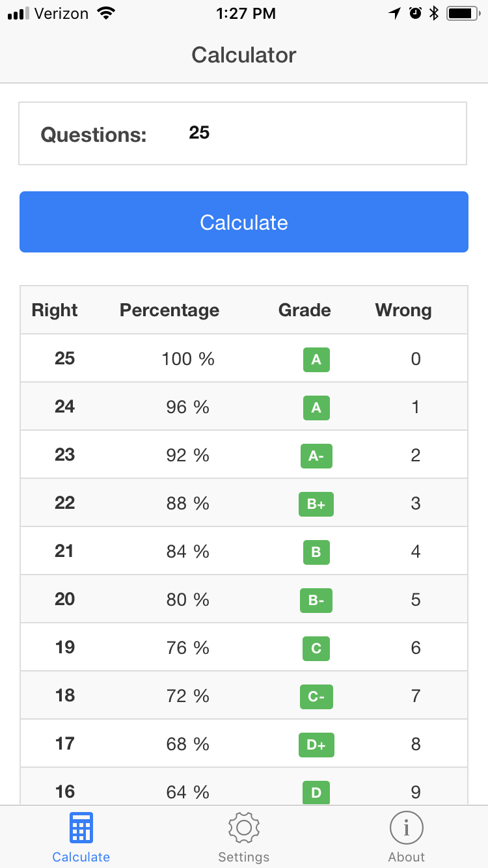Open the About info icon
The image size is (488, 868).
click(406, 828)
